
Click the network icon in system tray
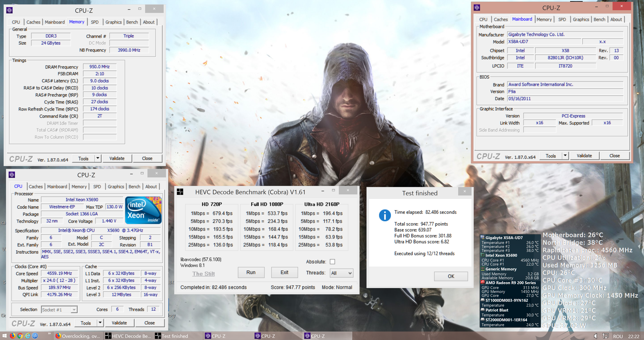tap(605, 336)
